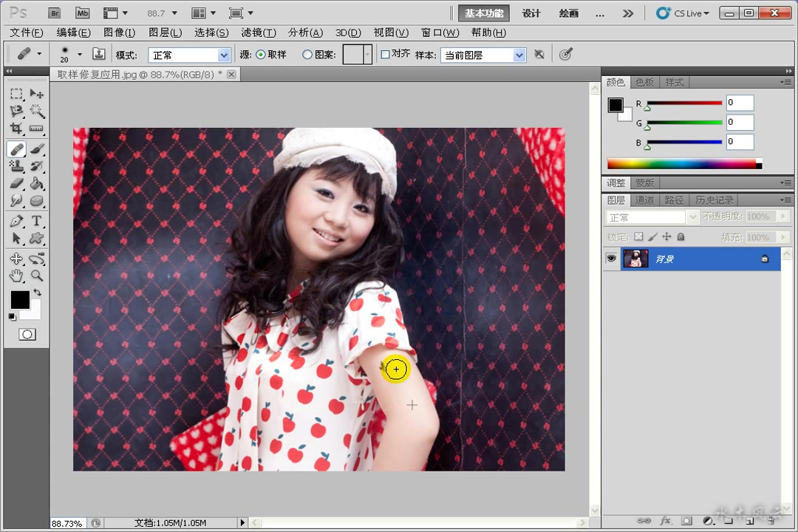The image size is (798, 532).
Task: Select the Hand tool
Action: click(16, 276)
